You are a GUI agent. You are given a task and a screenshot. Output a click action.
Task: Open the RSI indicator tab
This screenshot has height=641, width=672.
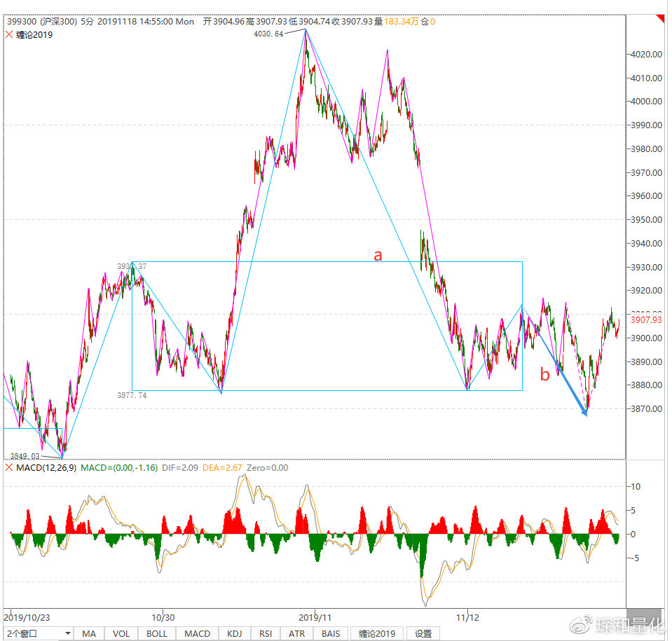tap(266, 633)
